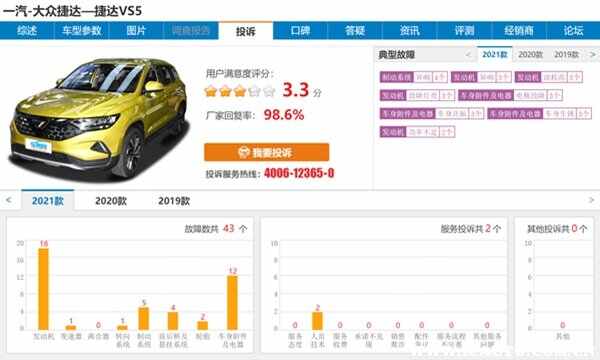This screenshot has width=600, height=360.
Task: Click the bar showing 4 faults
Action: tap(173, 321)
